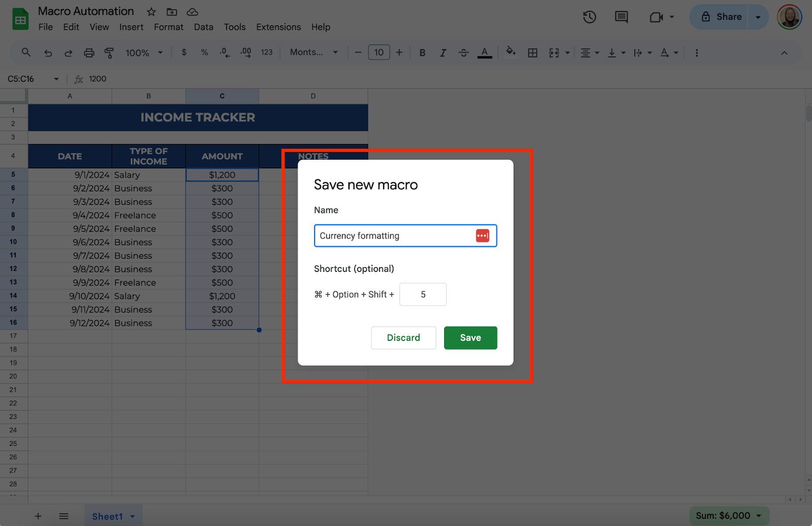Star this Macro Automation document

pos(151,12)
